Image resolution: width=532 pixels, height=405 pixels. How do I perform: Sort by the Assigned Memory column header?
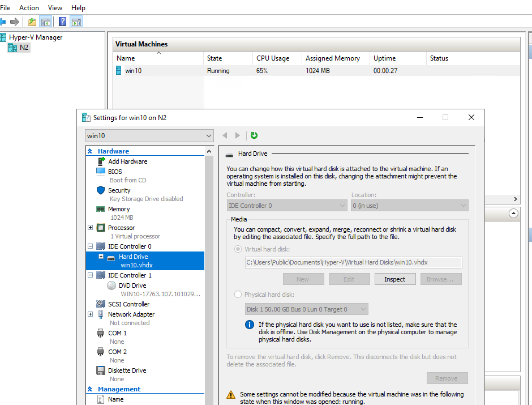(x=336, y=58)
